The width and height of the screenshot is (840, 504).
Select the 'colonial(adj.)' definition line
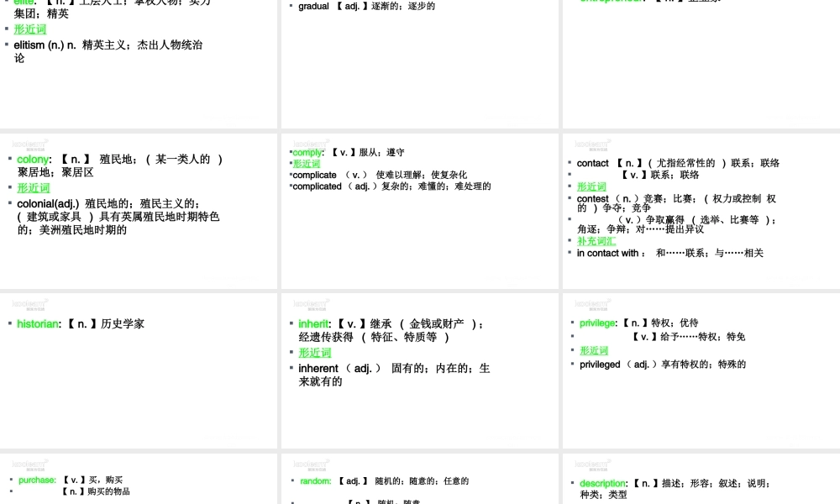coord(118,217)
